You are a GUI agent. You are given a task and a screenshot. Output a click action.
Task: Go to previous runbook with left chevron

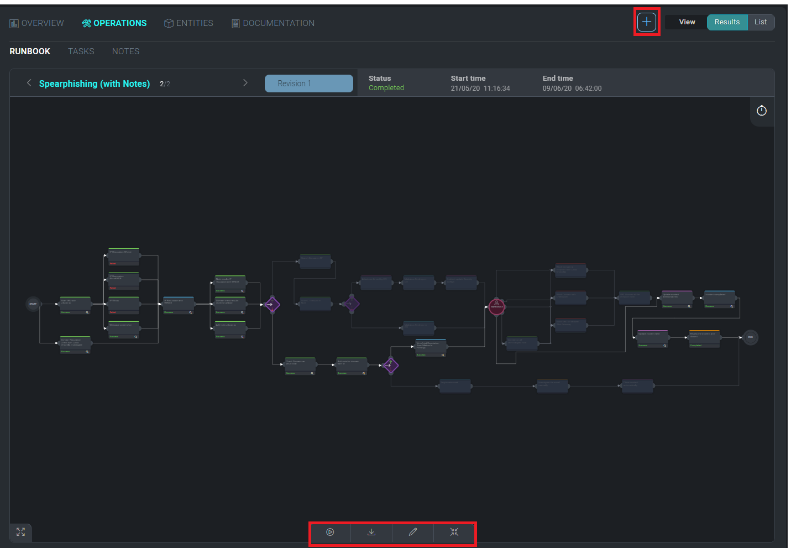pyautogui.click(x=29, y=83)
